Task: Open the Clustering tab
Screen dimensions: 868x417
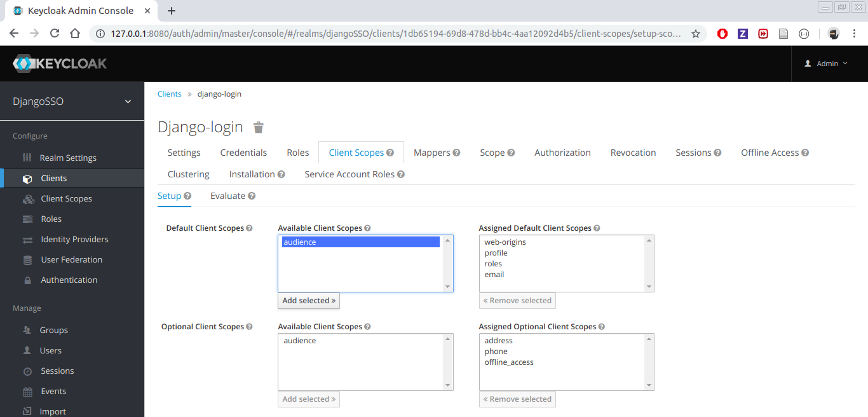Action: click(189, 174)
